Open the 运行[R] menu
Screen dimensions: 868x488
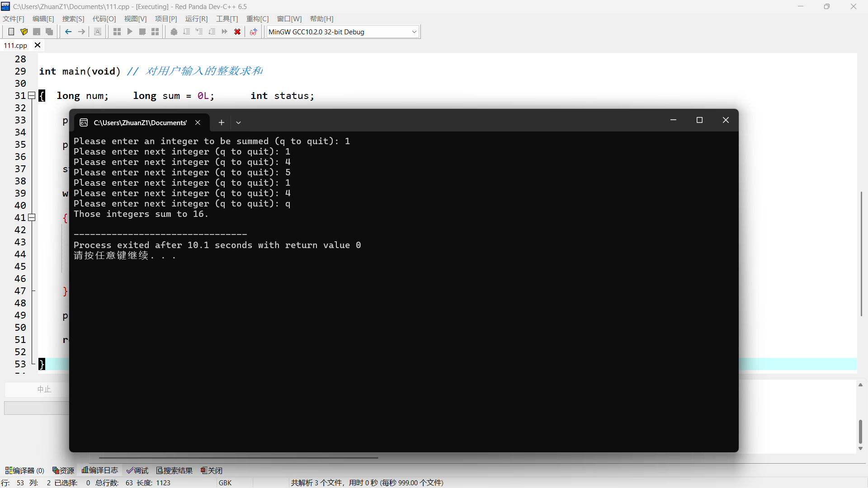pos(196,19)
